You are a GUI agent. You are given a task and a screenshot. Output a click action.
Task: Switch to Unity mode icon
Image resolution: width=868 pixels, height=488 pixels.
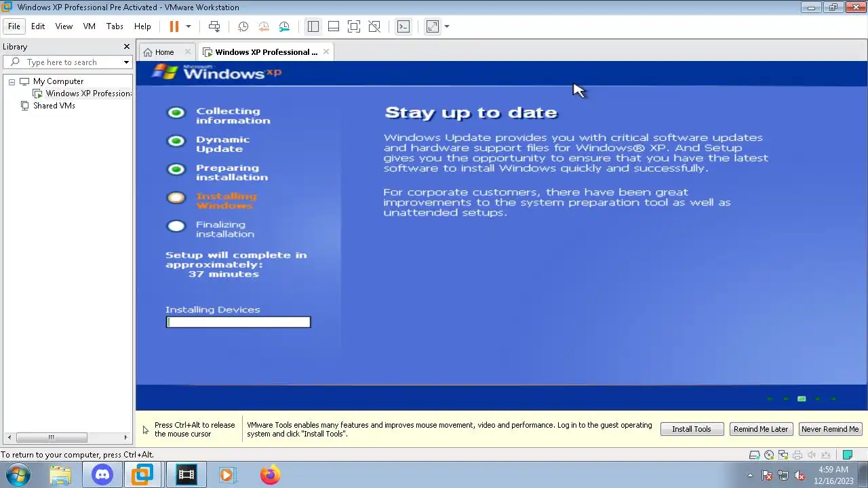pos(374,26)
